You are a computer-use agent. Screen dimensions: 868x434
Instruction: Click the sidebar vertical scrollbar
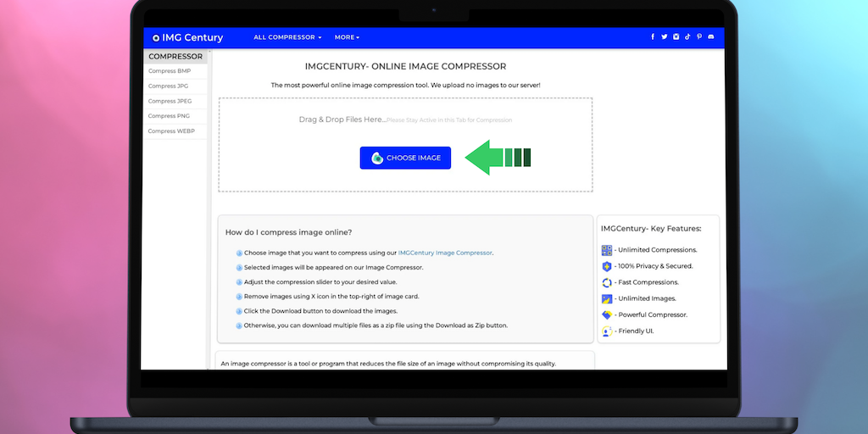click(209, 212)
